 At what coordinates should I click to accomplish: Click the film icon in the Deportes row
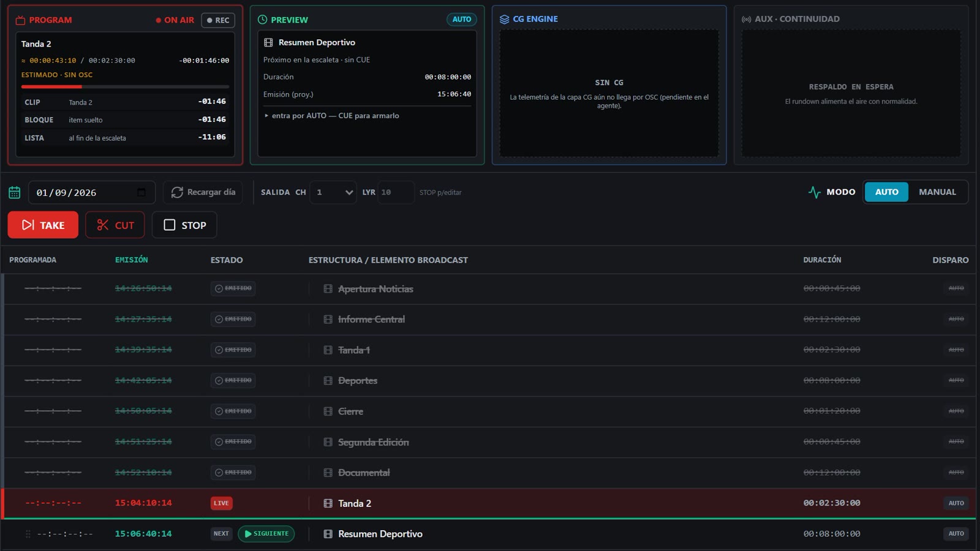pos(328,380)
